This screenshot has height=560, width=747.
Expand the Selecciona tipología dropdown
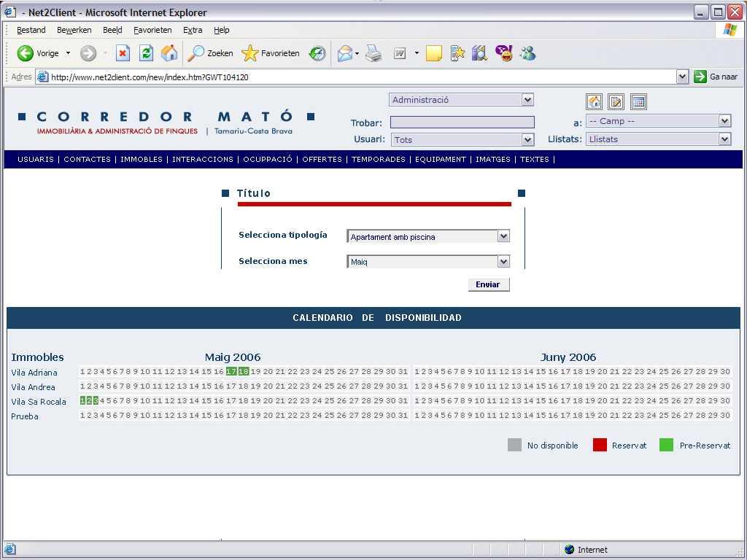point(428,236)
